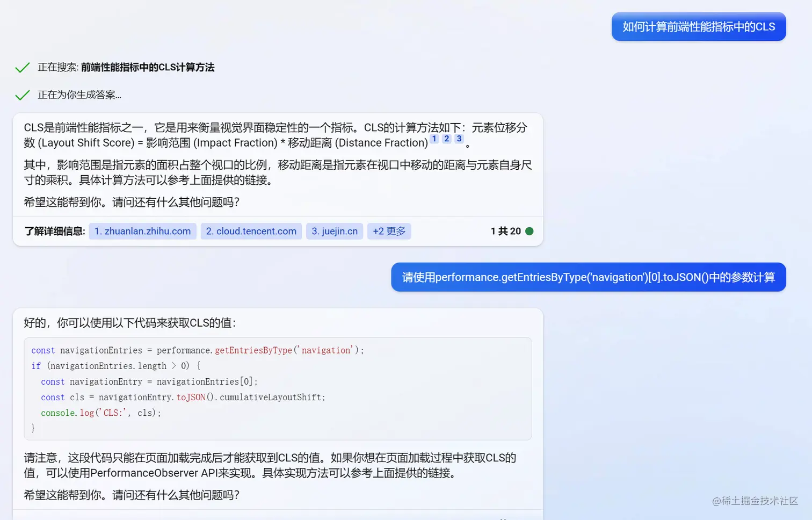Click the first answer paragraph starting CLS是前端性能指标之一
Viewport: 812px width, 520px height.
point(276,135)
